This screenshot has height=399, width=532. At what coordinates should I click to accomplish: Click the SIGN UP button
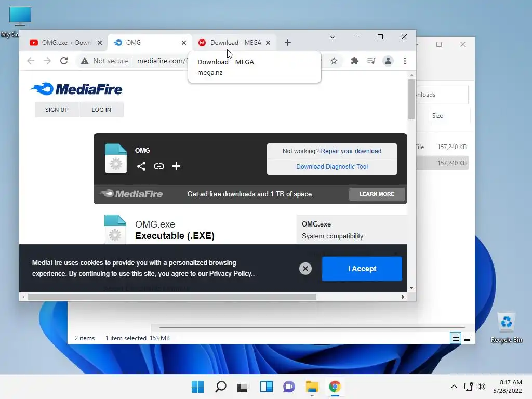tap(57, 110)
